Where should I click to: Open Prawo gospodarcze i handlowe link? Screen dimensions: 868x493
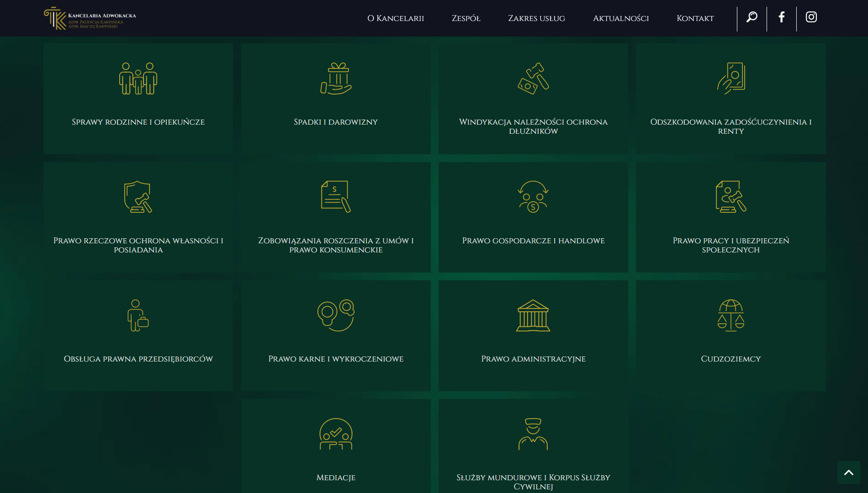[x=533, y=241]
